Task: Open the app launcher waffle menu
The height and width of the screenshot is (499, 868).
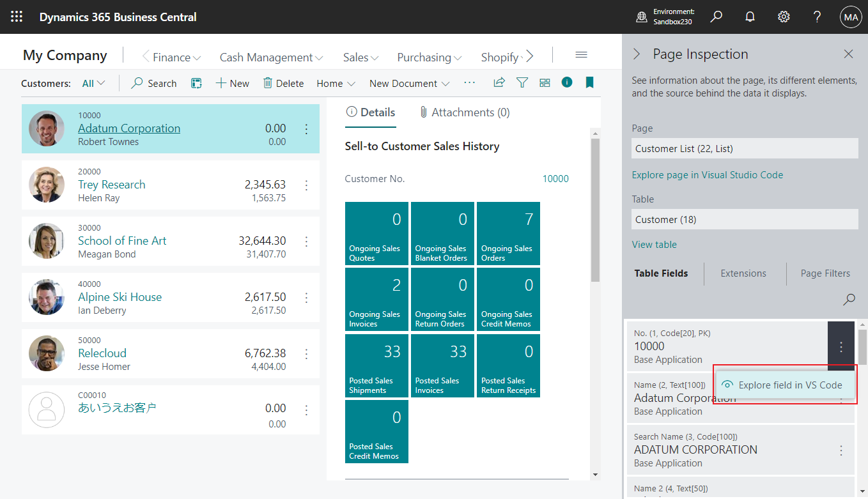Action: [17, 17]
